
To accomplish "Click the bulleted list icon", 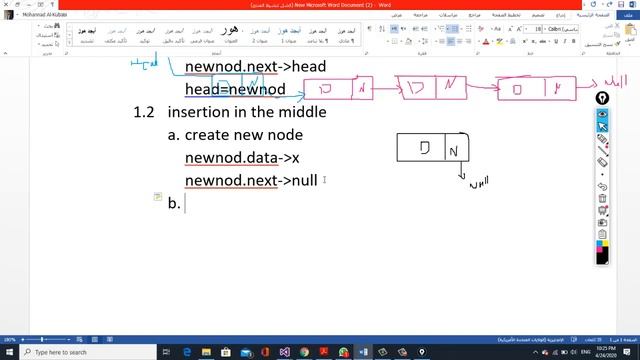I will [469, 29].
